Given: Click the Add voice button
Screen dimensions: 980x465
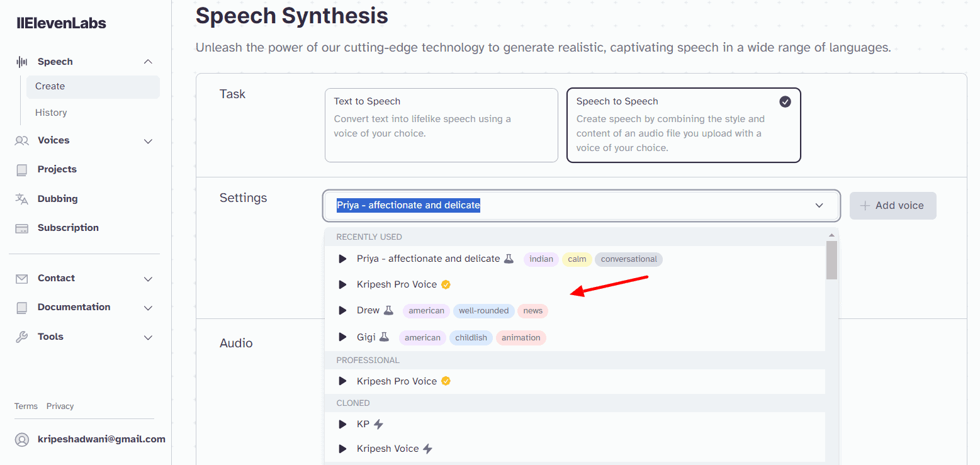Looking at the screenshot, I should (893, 206).
